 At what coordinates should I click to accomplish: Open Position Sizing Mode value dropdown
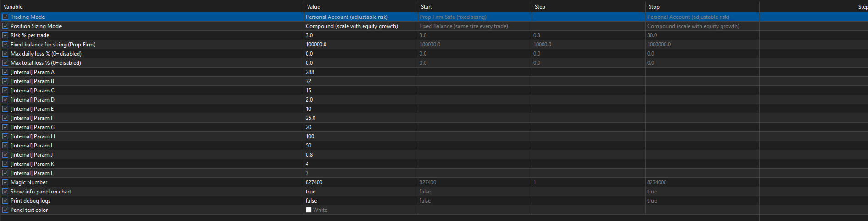pos(360,26)
